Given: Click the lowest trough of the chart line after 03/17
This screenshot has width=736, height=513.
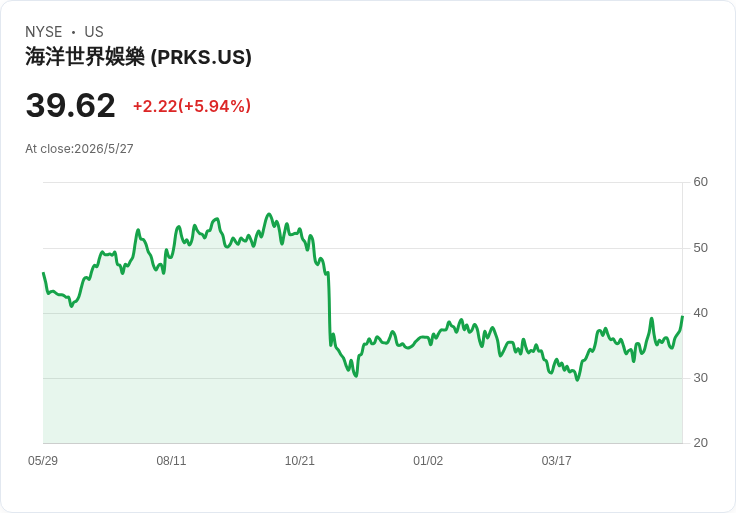Looking at the screenshot, I should click(x=577, y=380).
